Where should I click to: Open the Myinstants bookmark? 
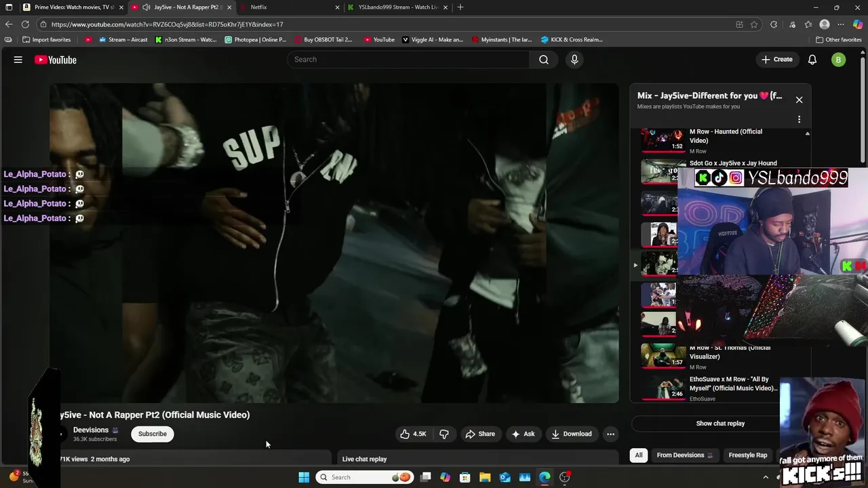click(x=502, y=39)
